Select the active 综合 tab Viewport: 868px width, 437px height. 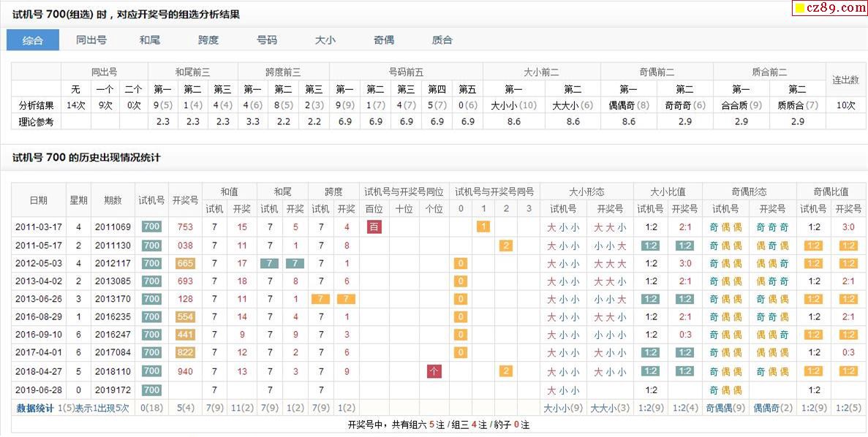click(33, 40)
